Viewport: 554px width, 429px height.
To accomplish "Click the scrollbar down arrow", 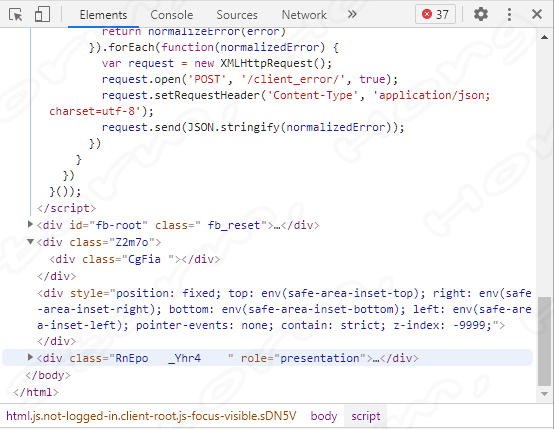I will (x=544, y=394).
